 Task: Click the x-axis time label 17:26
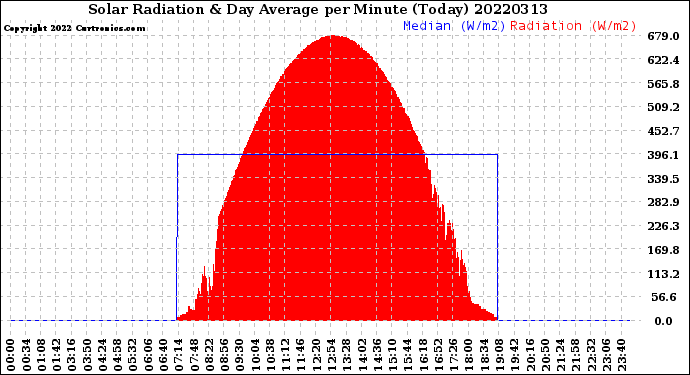(x=454, y=355)
